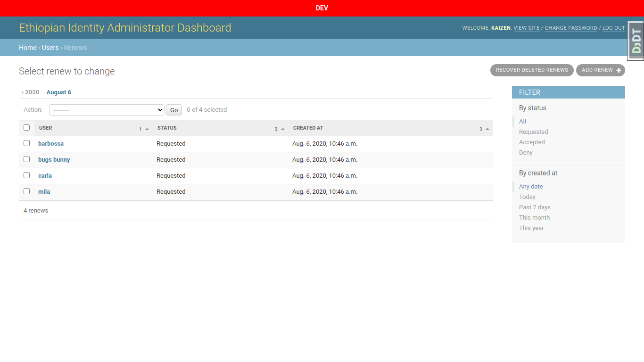Filter created at by This year
Viewport: 644px width, 362px height.
tap(531, 228)
